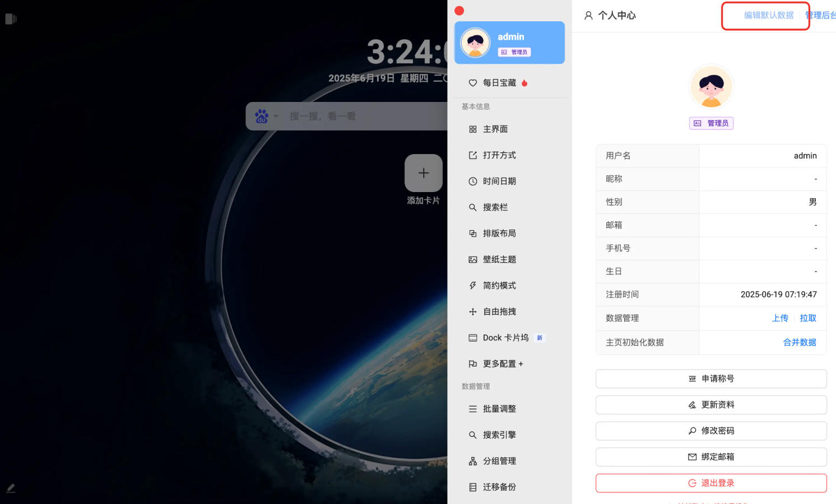Click the clock icon next to 时间日期
Image resolution: width=836 pixels, height=504 pixels.
point(473,181)
